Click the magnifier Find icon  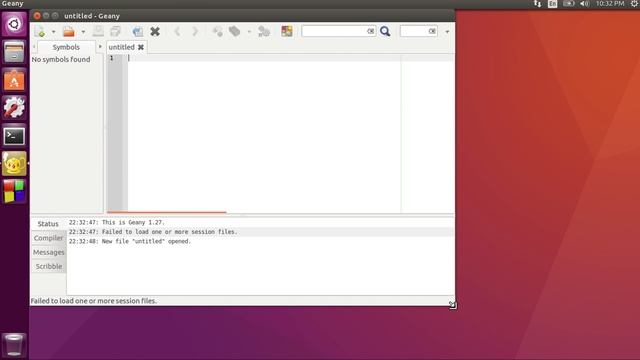[x=385, y=31]
